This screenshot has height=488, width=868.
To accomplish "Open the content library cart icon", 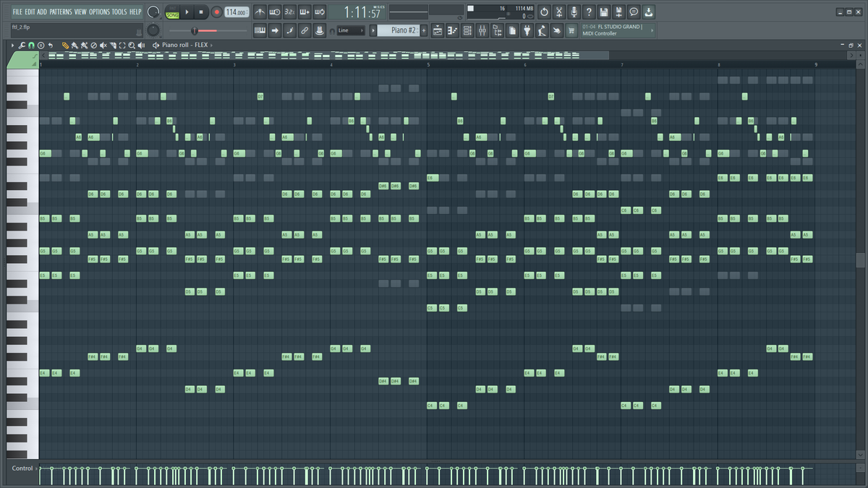I will (x=571, y=30).
